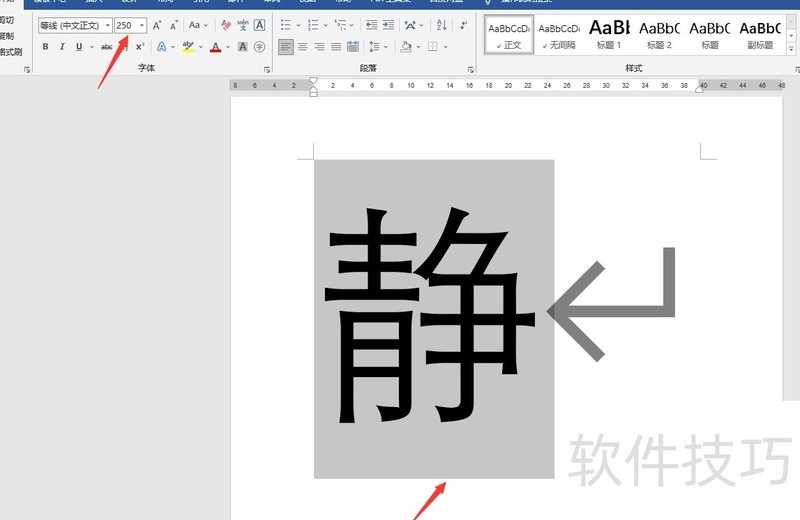Image resolution: width=800 pixels, height=520 pixels.
Task: Open the Clipboard pane launcher
Action: tap(27, 69)
